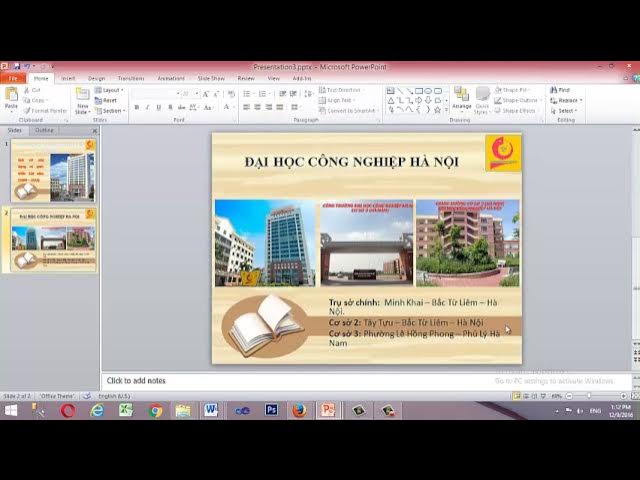Select the five-point star shape
The height and width of the screenshot is (480, 640).
pos(438,110)
